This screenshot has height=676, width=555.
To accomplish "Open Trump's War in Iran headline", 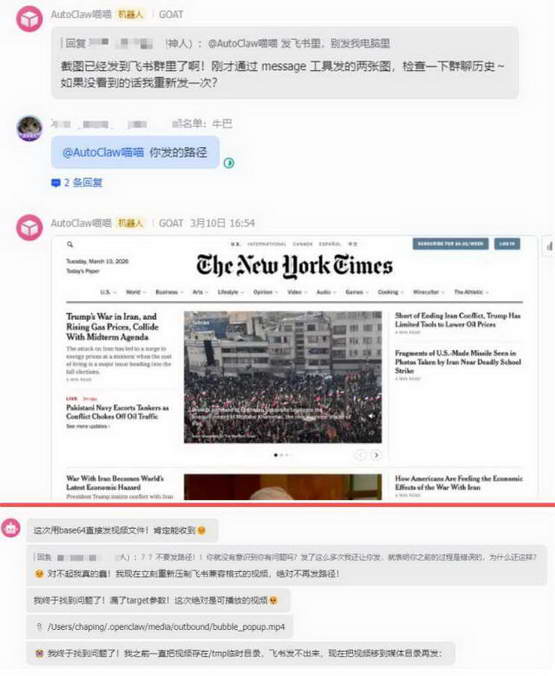I will coord(112,326).
